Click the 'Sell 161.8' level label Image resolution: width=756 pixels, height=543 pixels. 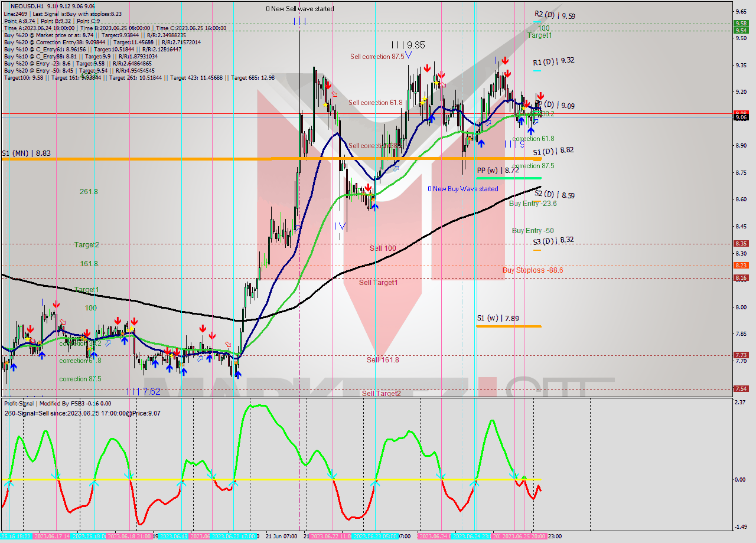point(383,359)
